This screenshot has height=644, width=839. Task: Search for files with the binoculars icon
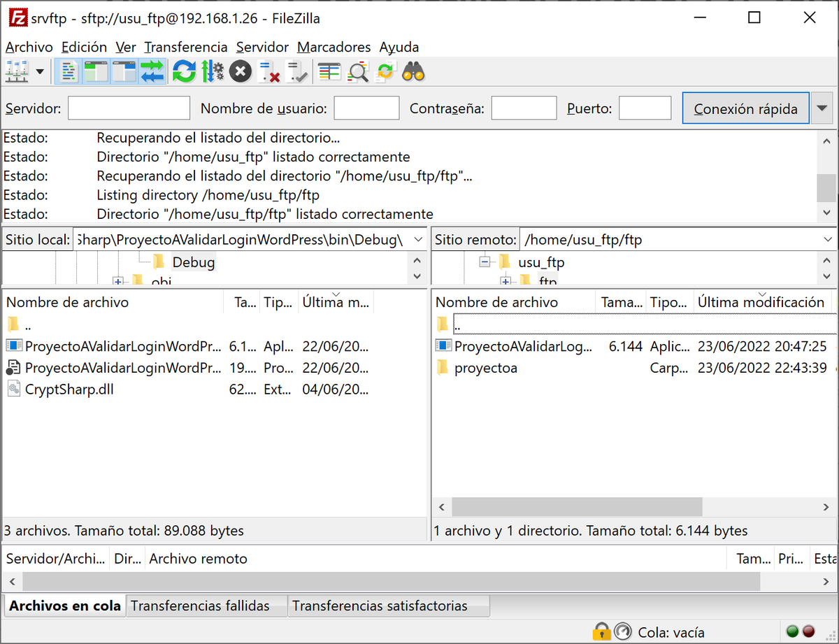tap(414, 71)
